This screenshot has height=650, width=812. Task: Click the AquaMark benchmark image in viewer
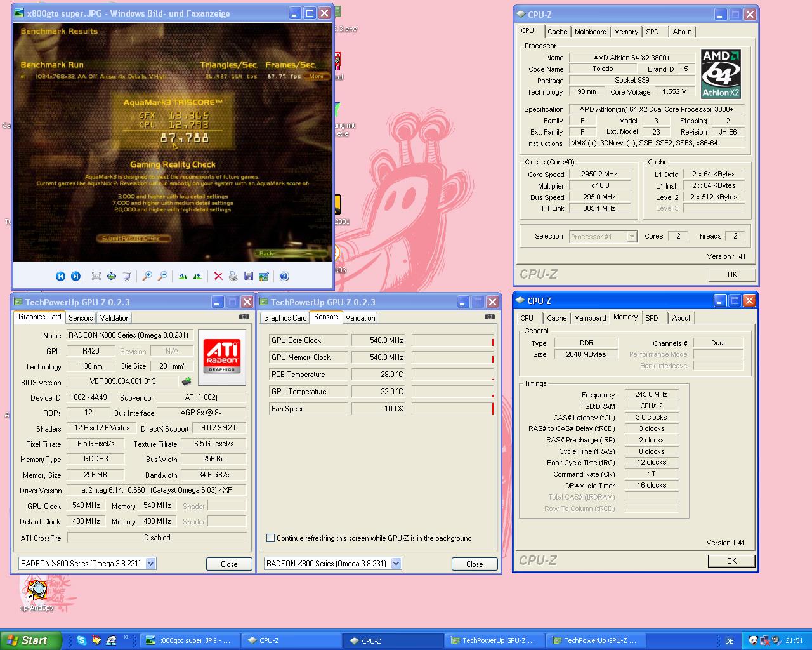[173, 142]
